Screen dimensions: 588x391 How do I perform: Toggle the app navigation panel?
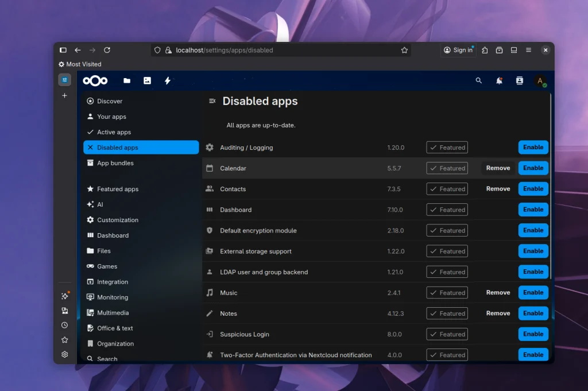click(x=212, y=101)
